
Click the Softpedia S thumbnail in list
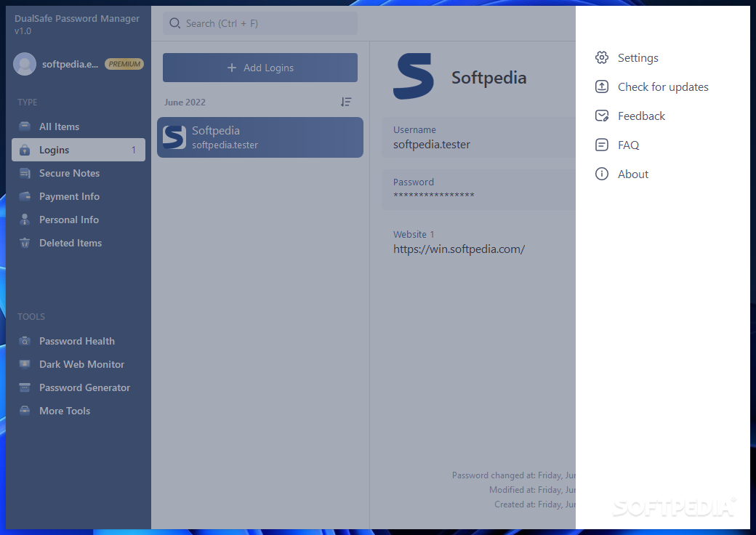pyautogui.click(x=174, y=137)
